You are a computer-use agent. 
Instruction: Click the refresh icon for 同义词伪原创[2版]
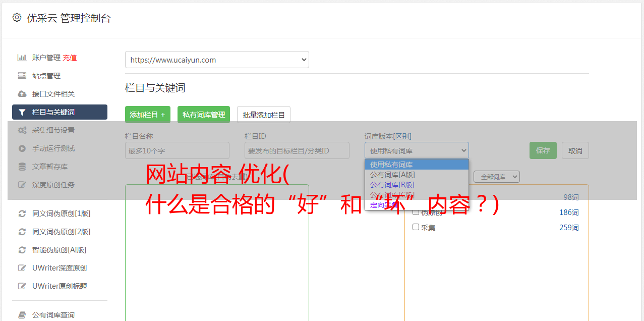(x=22, y=232)
